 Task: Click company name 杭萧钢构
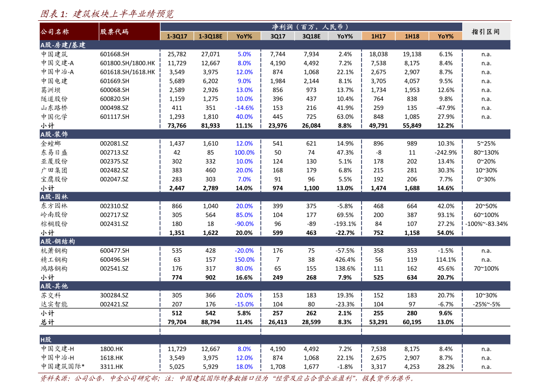(x=54, y=251)
